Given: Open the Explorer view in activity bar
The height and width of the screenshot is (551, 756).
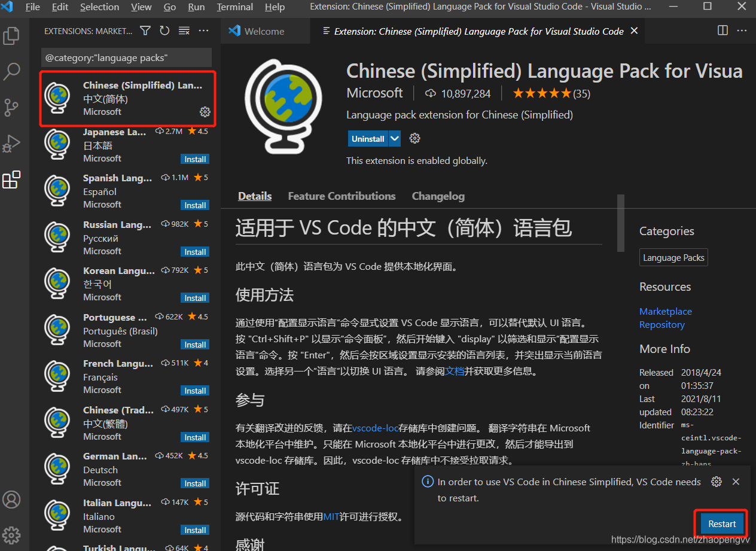Looking at the screenshot, I should [11, 35].
